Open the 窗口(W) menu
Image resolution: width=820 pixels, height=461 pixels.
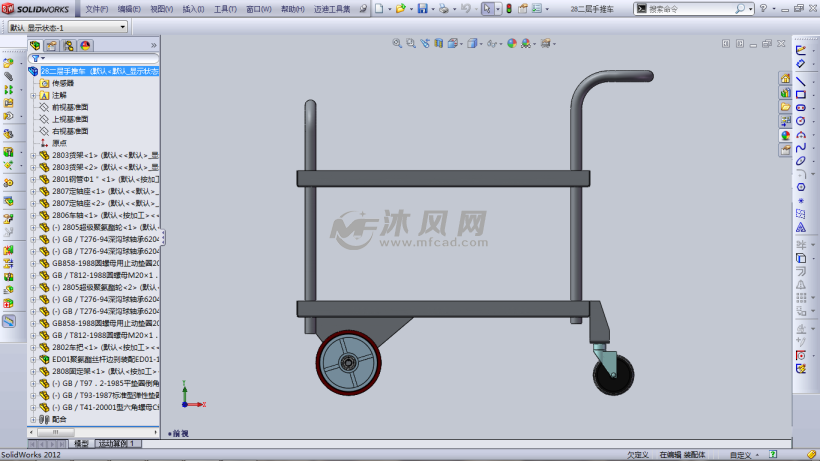258,9
